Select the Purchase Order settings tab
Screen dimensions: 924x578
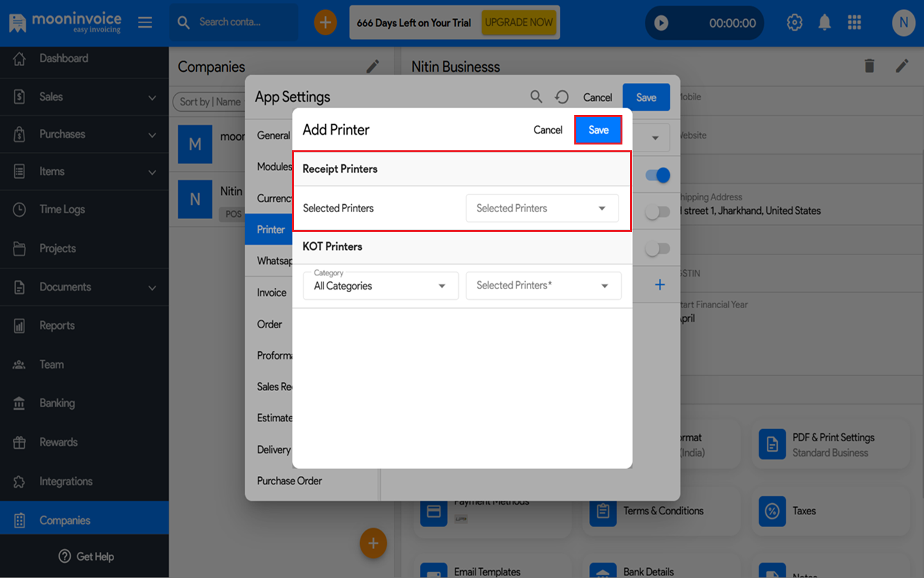289,481
